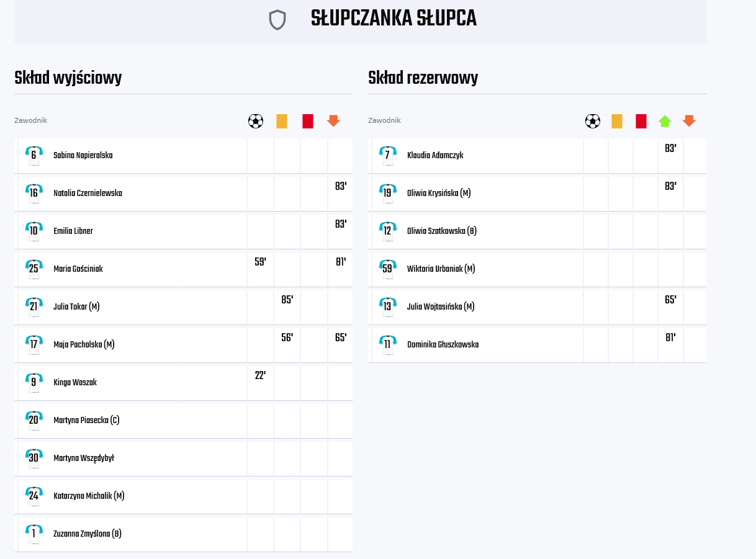Click the green substituted-on arrow in reserves
The width and height of the screenshot is (756, 559).
click(665, 121)
